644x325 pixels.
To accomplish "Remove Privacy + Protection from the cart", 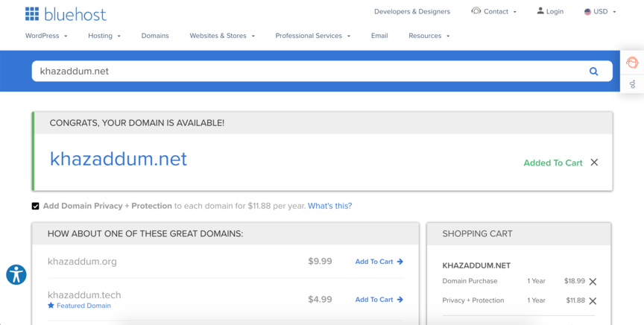I will point(593,301).
